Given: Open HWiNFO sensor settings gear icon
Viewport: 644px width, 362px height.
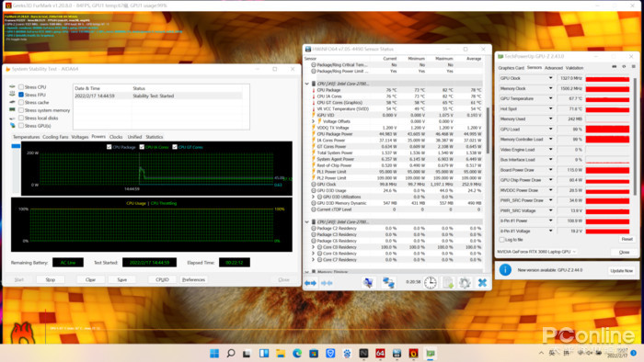Looking at the screenshot, I should (465, 282).
